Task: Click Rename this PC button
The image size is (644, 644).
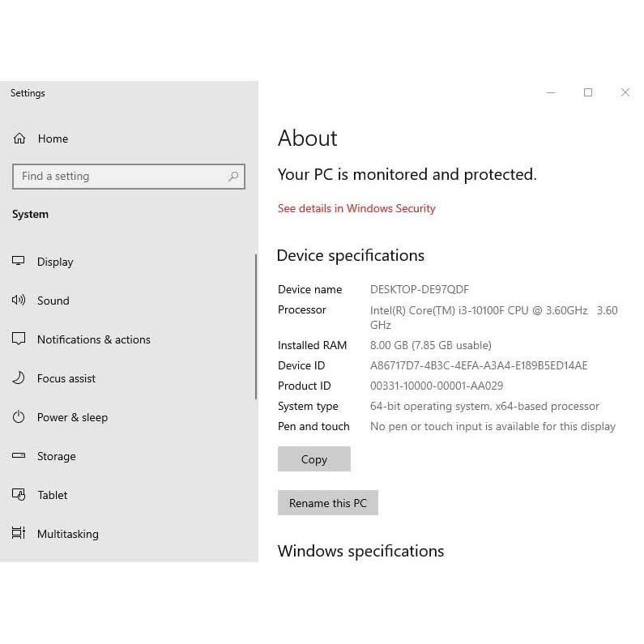Action: 327,503
